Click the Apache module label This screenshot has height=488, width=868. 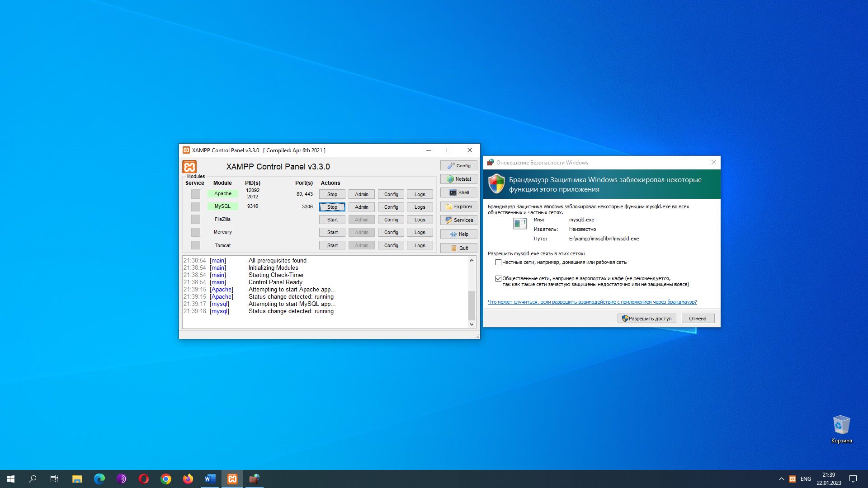[223, 193]
